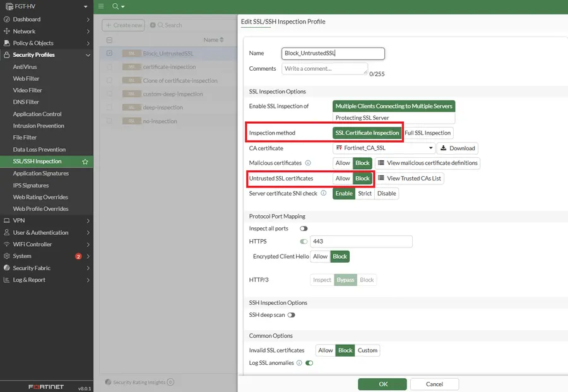The height and width of the screenshot is (392, 568).
Task: Expand the Log & Report chevron
Action: [x=88, y=280]
